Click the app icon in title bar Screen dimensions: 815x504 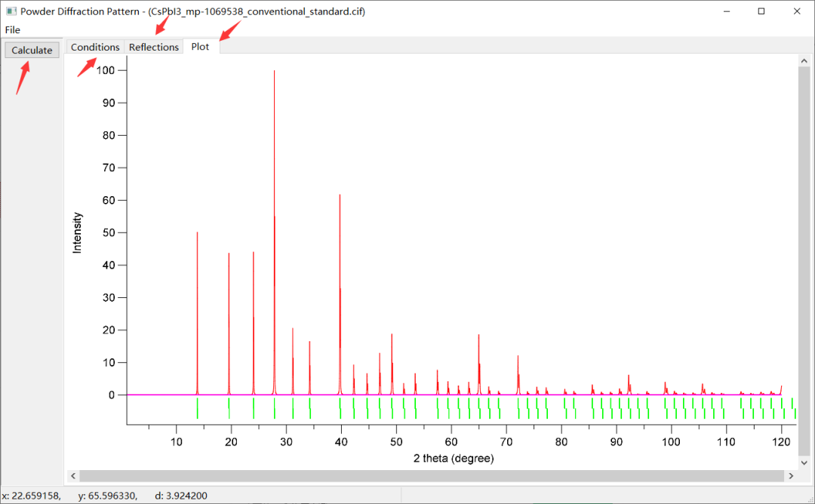(x=11, y=11)
